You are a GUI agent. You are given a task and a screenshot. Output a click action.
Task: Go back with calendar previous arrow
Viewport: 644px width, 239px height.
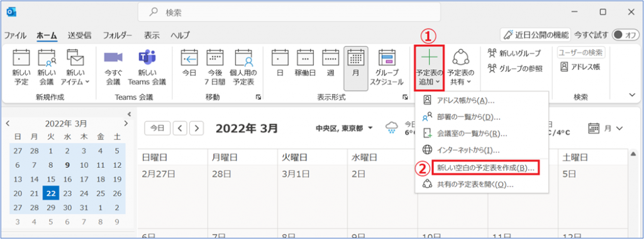[180, 128]
